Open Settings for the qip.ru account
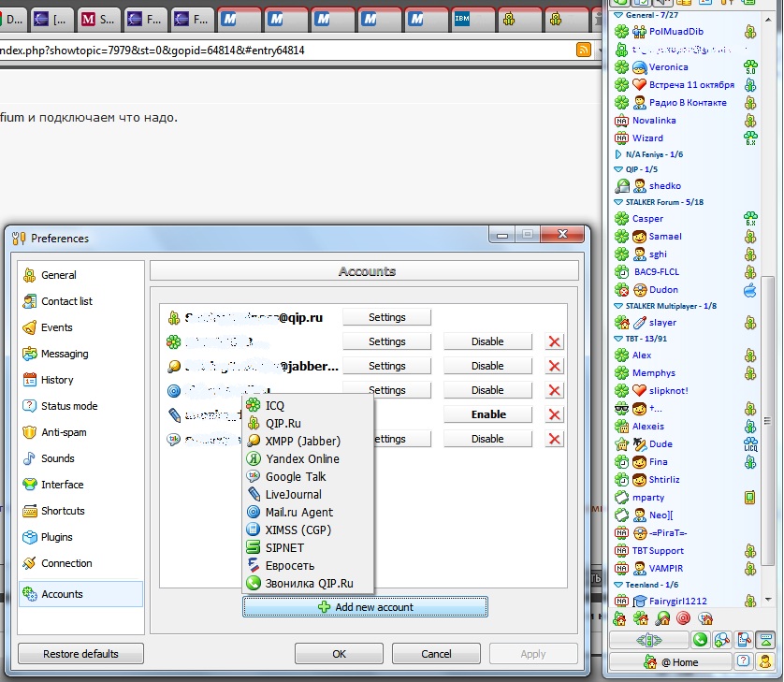This screenshot has width=784, height=682. [386, 317]
